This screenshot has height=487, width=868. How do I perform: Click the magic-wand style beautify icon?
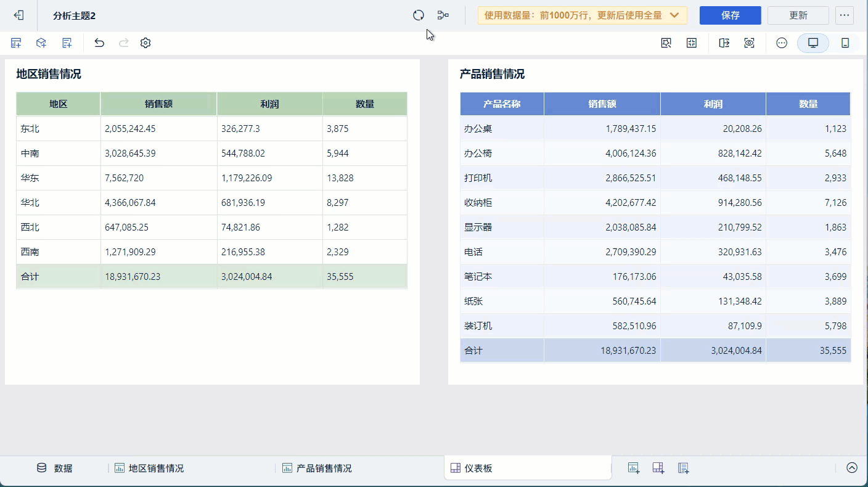coord(666,43)
